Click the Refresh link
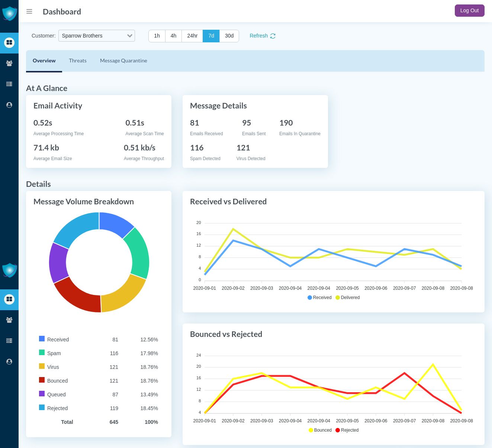 click(258, 36)
